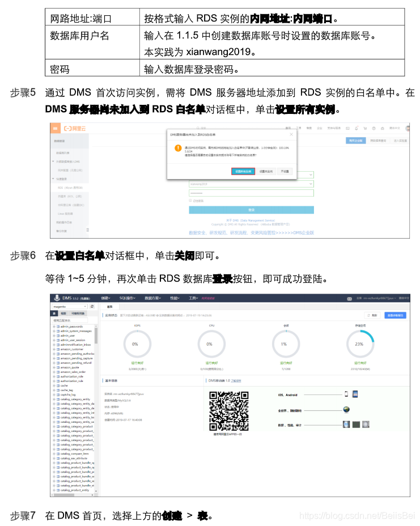
Task: Select RDS (Aliyun 通用DB) in sidebar
Action: [70, 188]
